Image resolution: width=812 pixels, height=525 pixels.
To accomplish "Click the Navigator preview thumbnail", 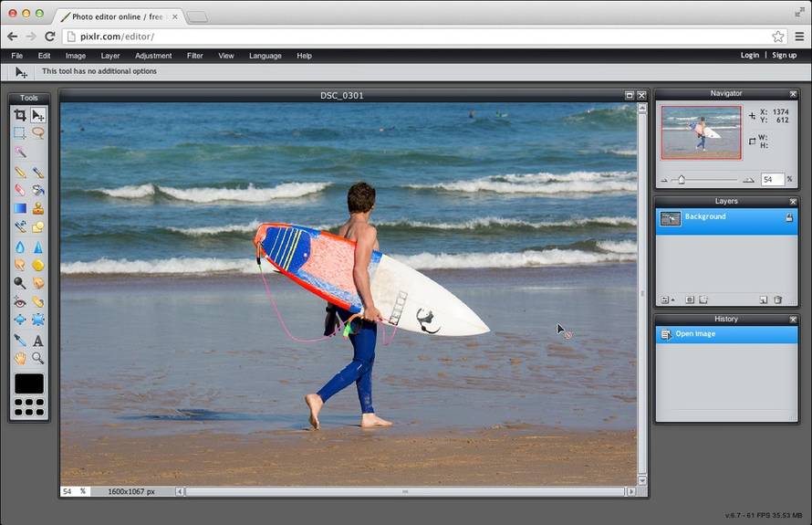I will [702, 132].
